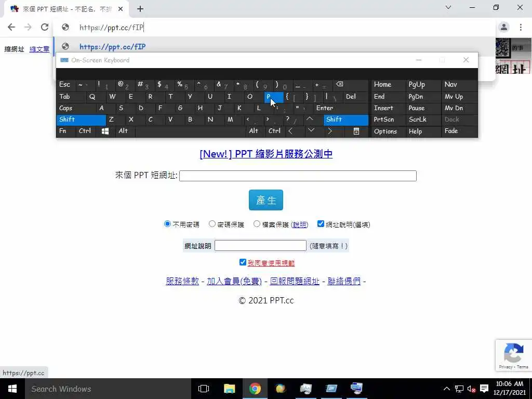Click the left arrow key on keyboard
The image size is (532, 399).
(290, 131)
